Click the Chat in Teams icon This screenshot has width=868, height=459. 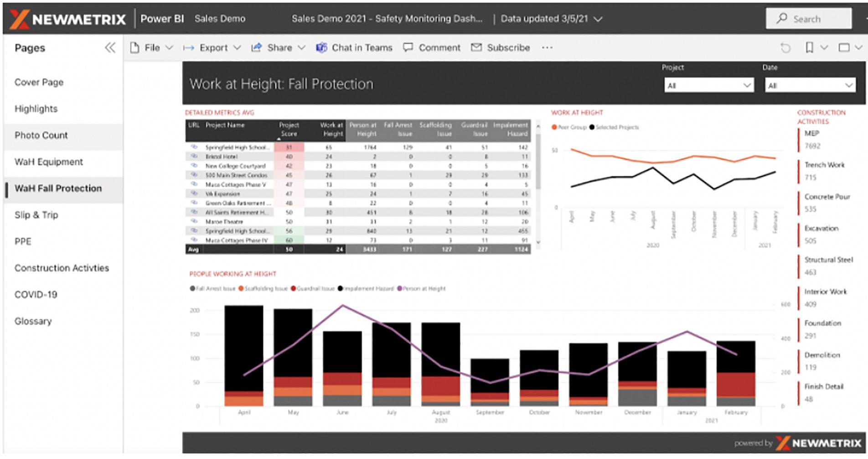322,47
